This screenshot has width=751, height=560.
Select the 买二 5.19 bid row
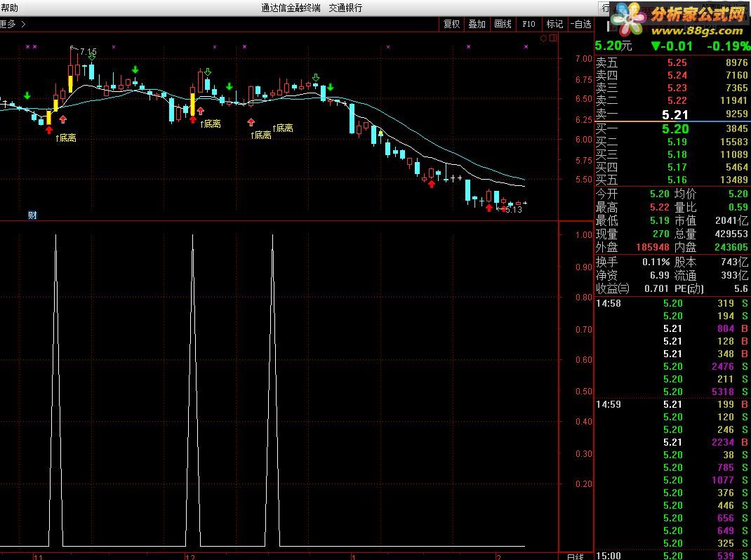coord(672,142)
